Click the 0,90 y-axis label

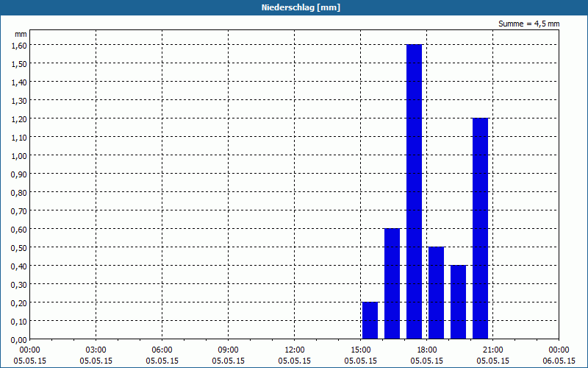coord(19,174)
